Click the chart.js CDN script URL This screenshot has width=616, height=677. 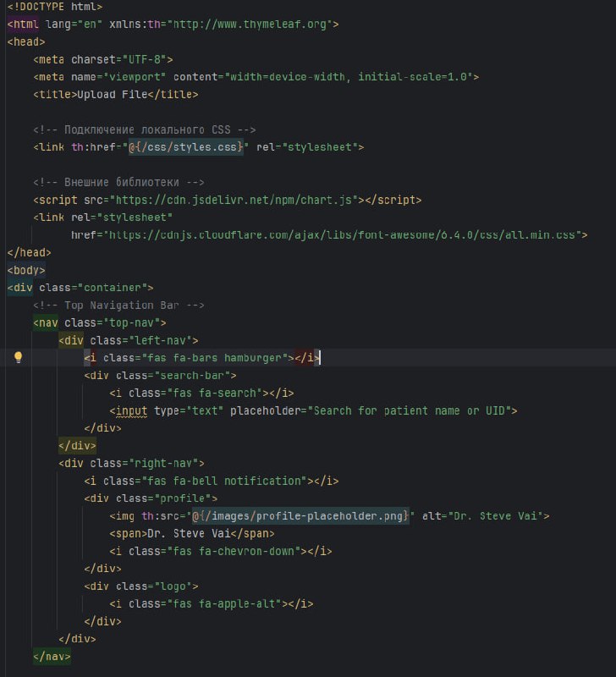pos(234,200)
